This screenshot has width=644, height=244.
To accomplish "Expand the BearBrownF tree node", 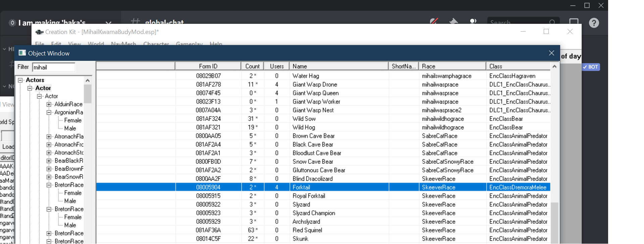I will pos(49,169).
